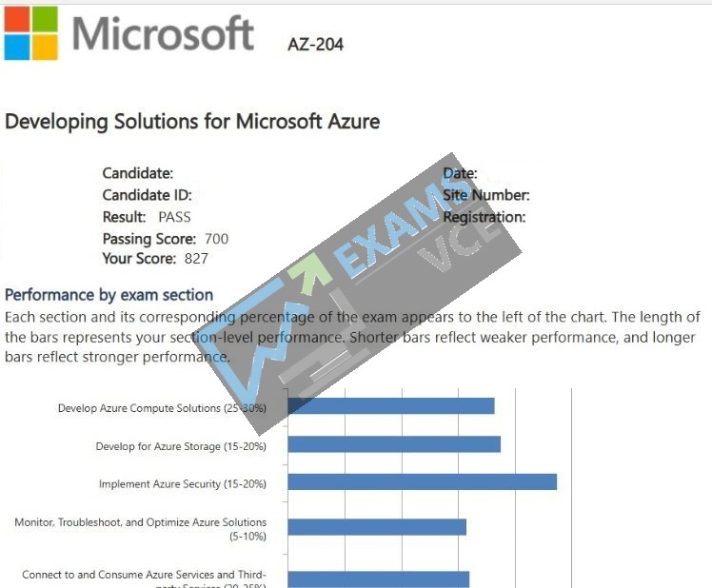
Task: Click your score value 827
Action: (x=196, y=259)
